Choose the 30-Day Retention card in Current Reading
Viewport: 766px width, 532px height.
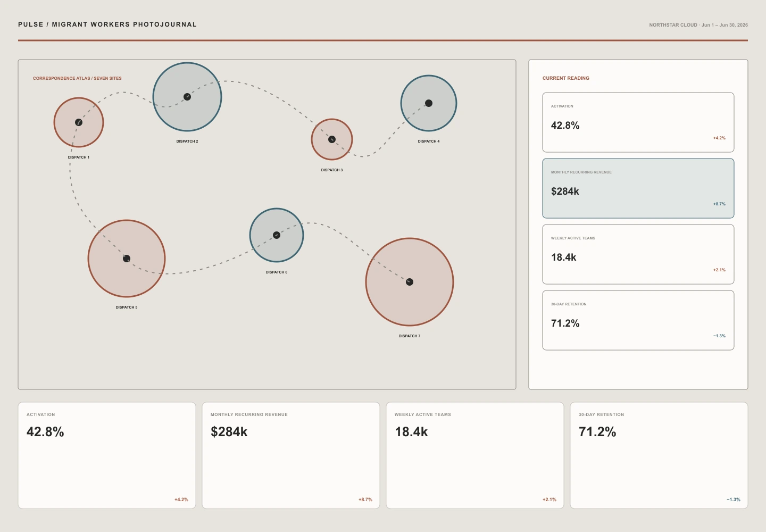638,320
